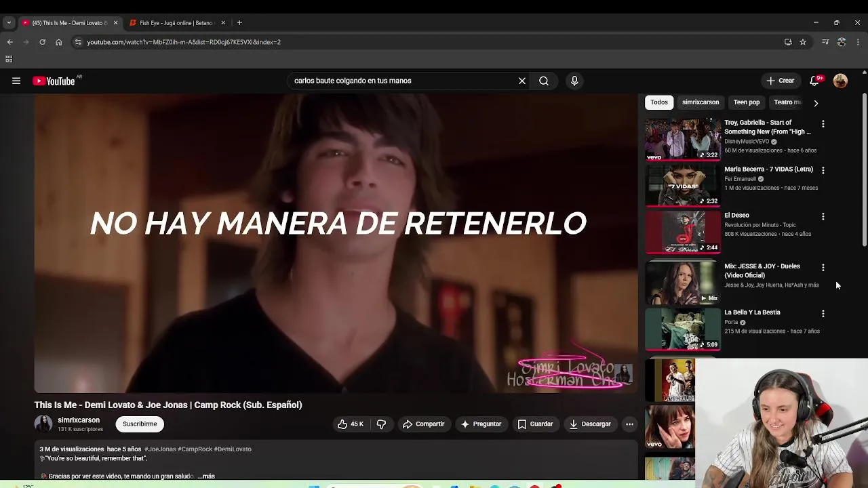The image size is (868, 488).
Task: Like the video with thumbs up 45 K
Action: (351, 424)
